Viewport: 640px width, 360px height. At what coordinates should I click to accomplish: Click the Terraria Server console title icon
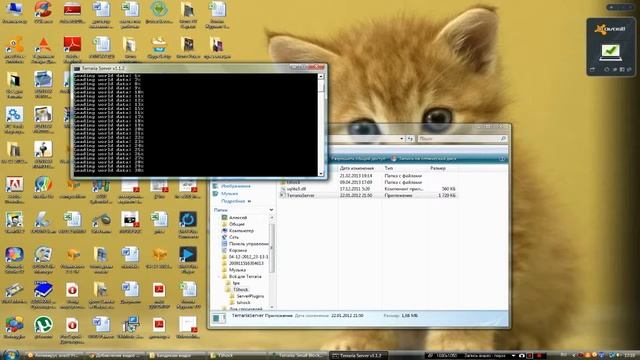point(77,68)
